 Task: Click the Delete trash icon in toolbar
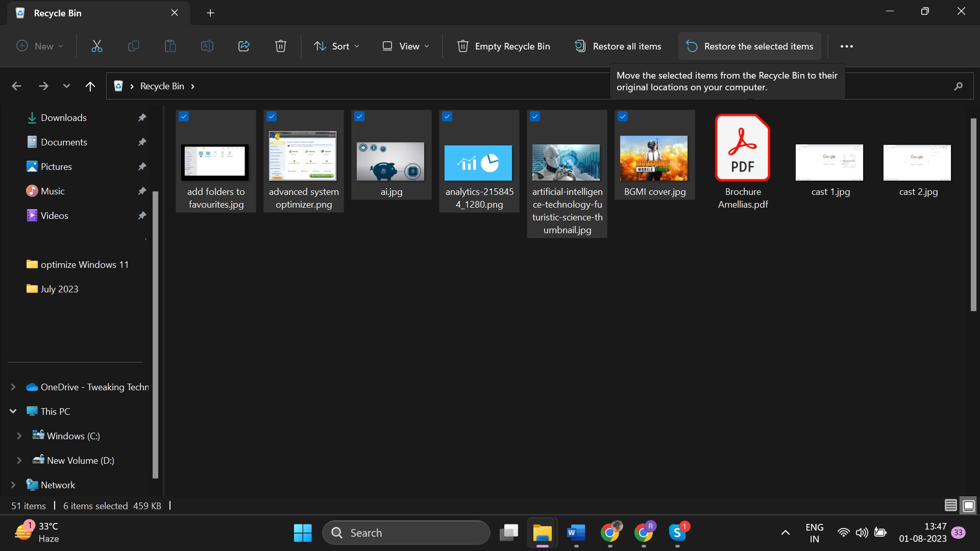coord(280,46)
